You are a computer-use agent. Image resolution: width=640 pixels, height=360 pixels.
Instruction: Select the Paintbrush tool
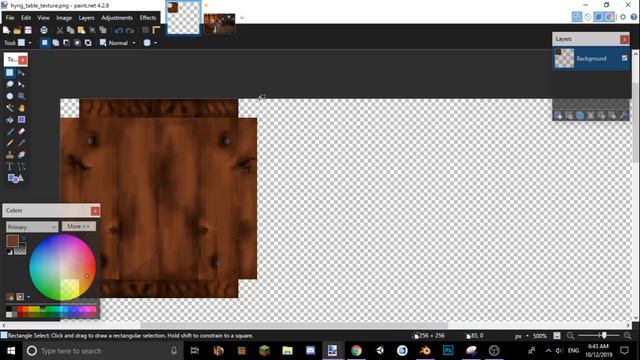10,131
